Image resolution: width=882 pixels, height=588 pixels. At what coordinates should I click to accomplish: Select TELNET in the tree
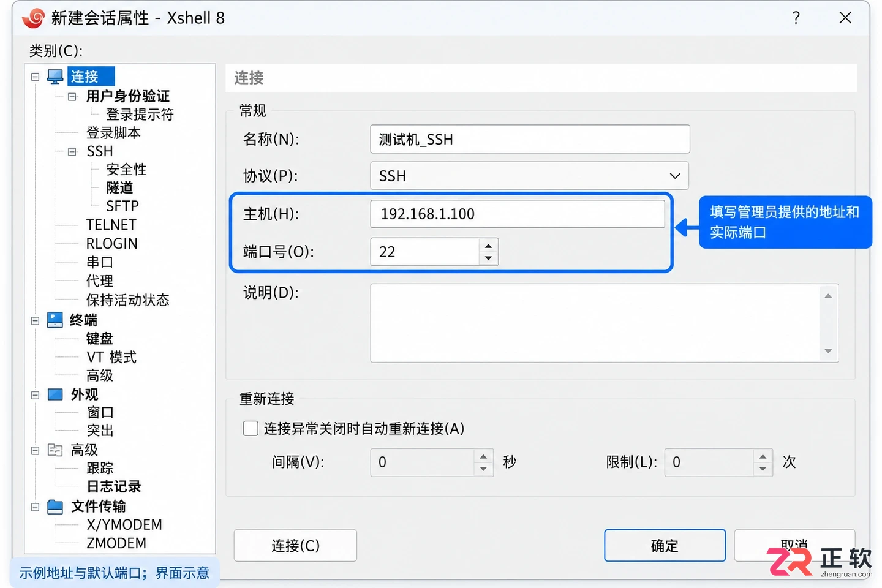pyautogui.click(x=111, y=225)
